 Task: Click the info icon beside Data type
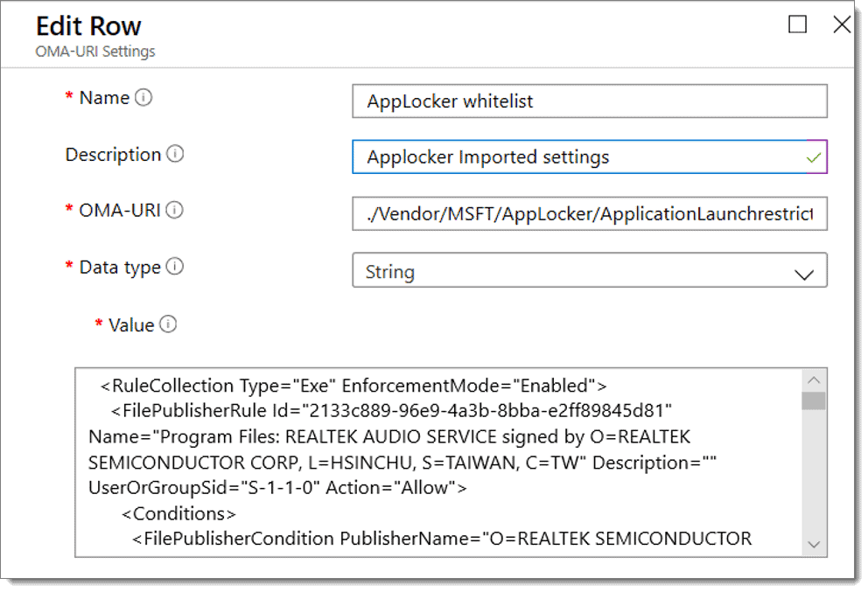[x=175, y=267]
